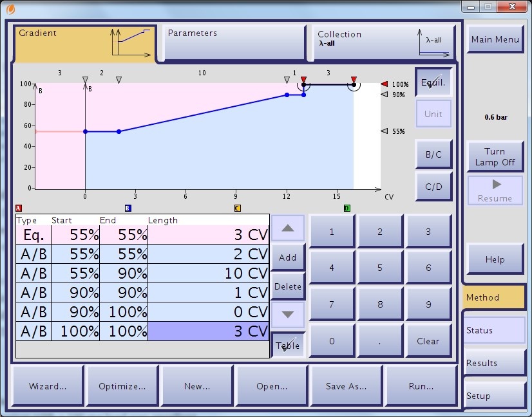Click the Table edit icon with pencil
The width and height of the screenshot is (532, 417).
(287, 345)
